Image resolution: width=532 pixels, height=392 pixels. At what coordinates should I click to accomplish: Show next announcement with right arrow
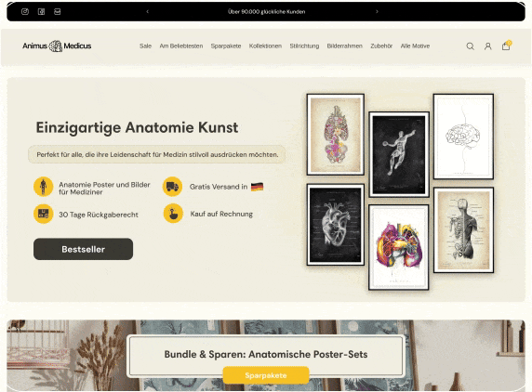377,11
